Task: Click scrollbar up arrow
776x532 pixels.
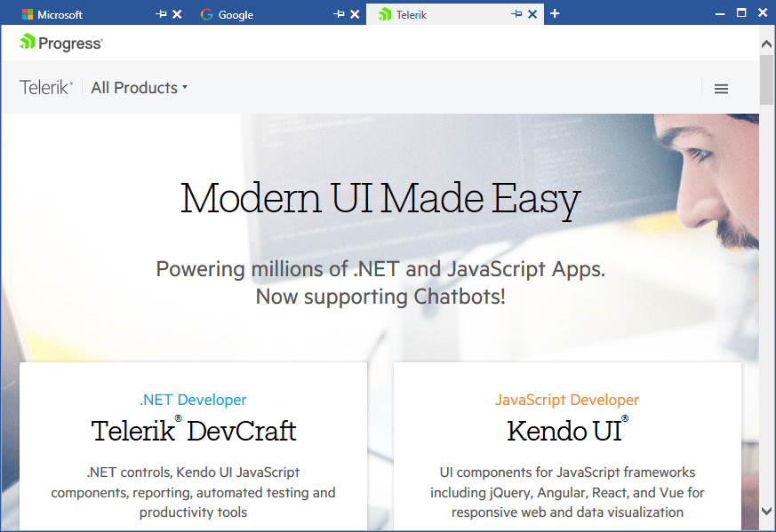Action: click(766, 44)
